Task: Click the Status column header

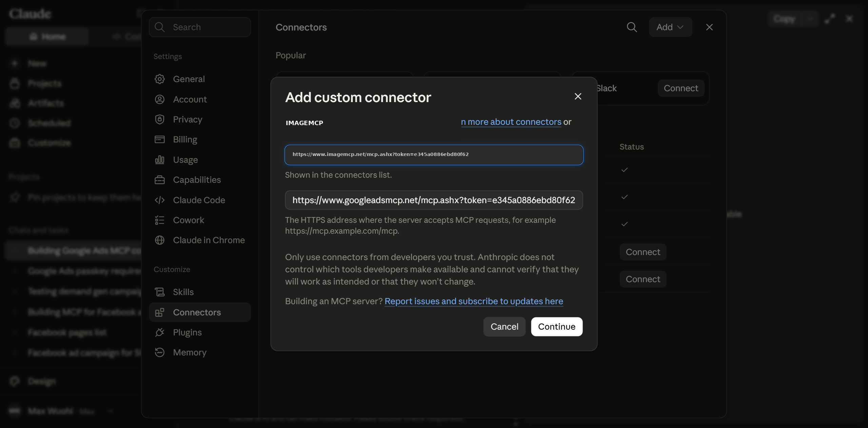Action: point(631,147)
